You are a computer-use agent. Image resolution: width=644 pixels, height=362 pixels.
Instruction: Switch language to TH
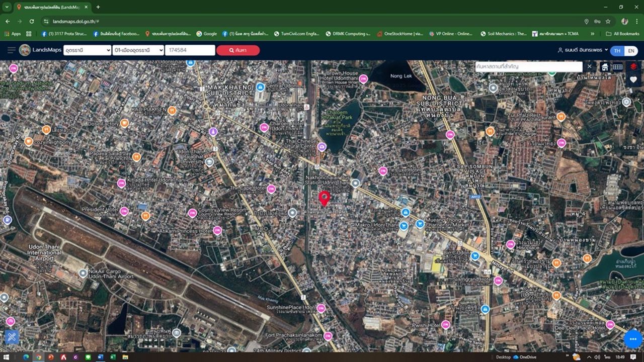(617, 51)
